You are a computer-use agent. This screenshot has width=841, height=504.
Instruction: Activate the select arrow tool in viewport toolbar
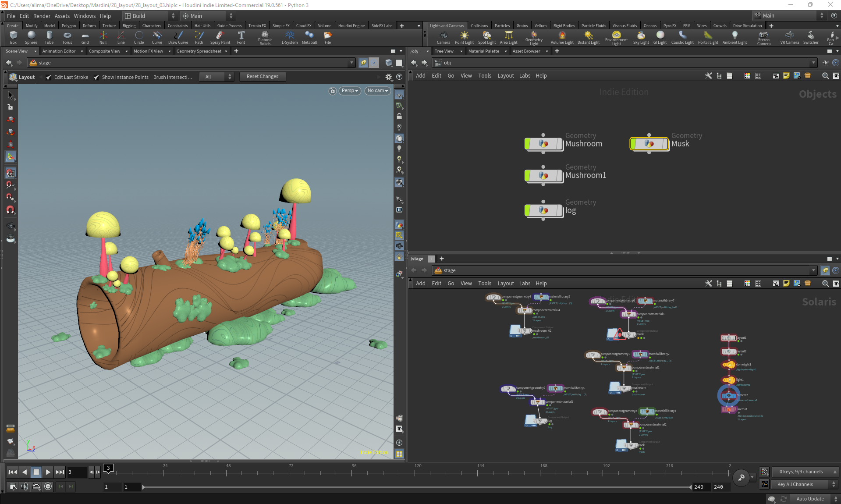point(11,95)
